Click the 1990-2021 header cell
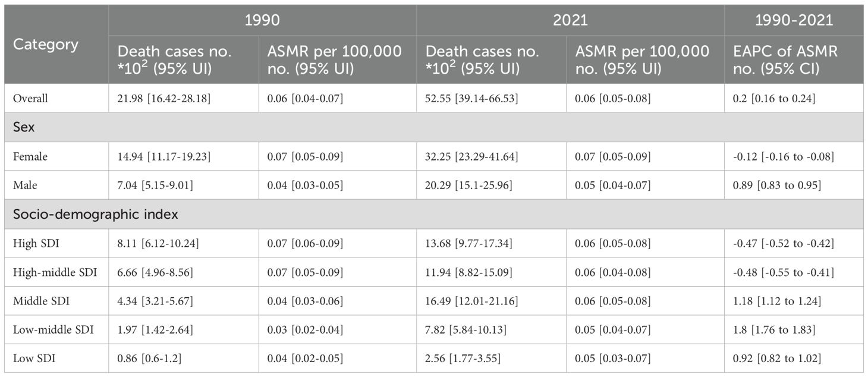Viewport: 868px width, 377px height. coord(793,20)
